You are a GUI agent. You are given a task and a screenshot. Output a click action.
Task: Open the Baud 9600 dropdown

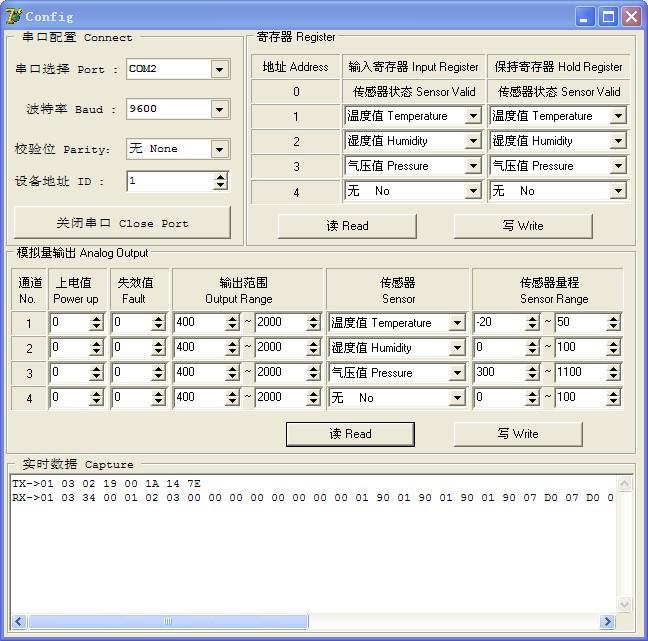click(x=219, y=109)
